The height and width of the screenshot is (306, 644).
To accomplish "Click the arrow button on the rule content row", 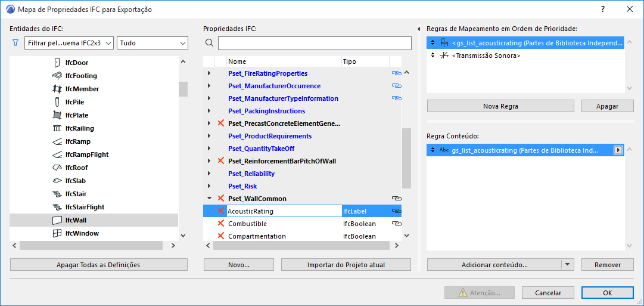I will click(x=618, y=150).
